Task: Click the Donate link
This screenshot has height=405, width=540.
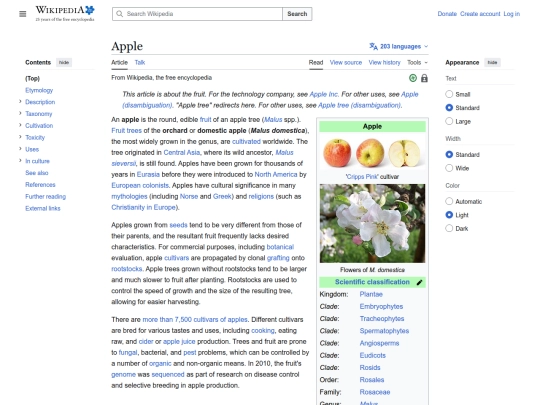Action: [447, 14]
